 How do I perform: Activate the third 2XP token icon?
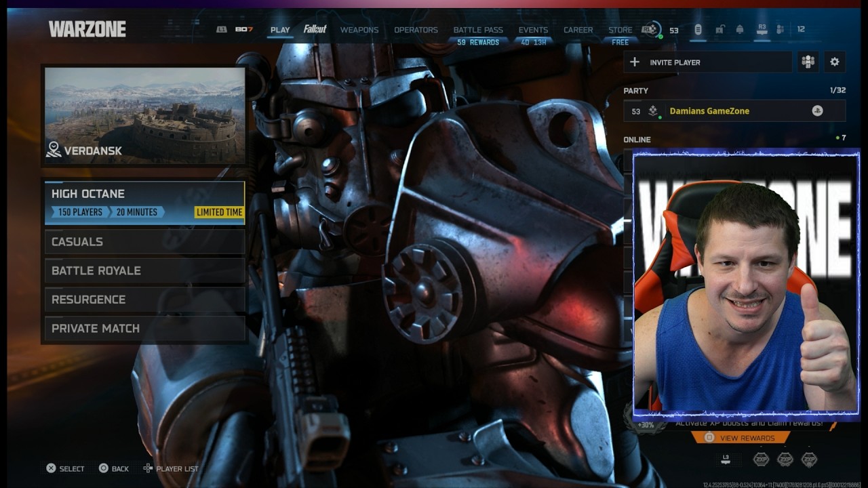point(808,460)
